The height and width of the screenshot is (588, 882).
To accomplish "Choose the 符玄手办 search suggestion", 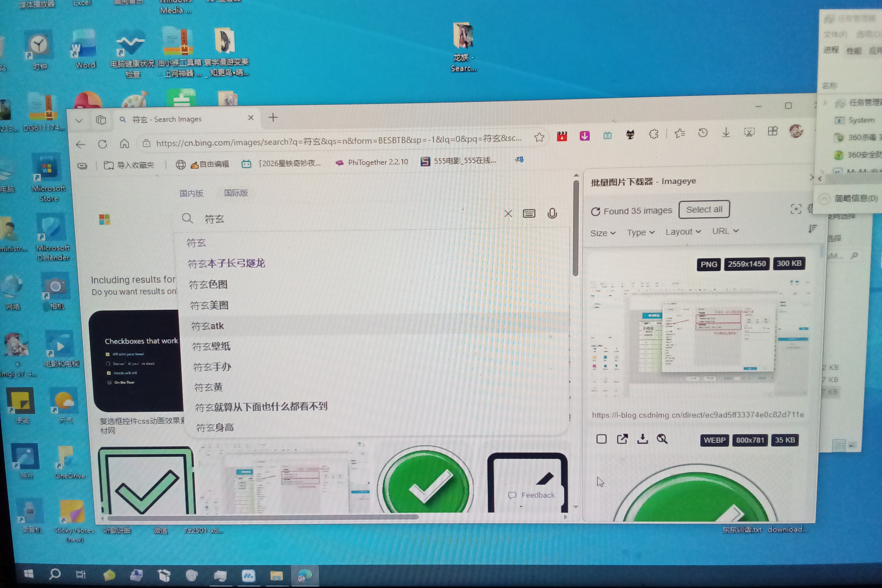I will pyautogui.click(x=212, y=367).
